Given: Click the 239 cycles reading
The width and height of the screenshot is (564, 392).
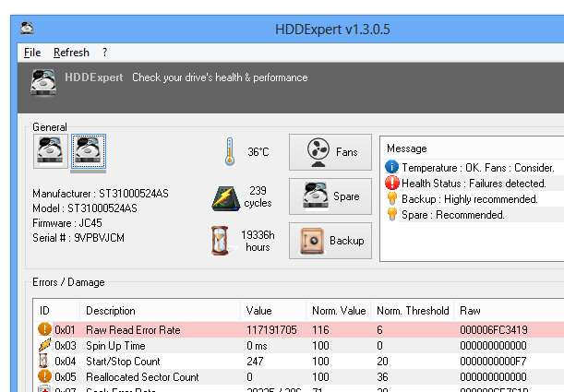Looking at the screenshot, I should 258,196.
